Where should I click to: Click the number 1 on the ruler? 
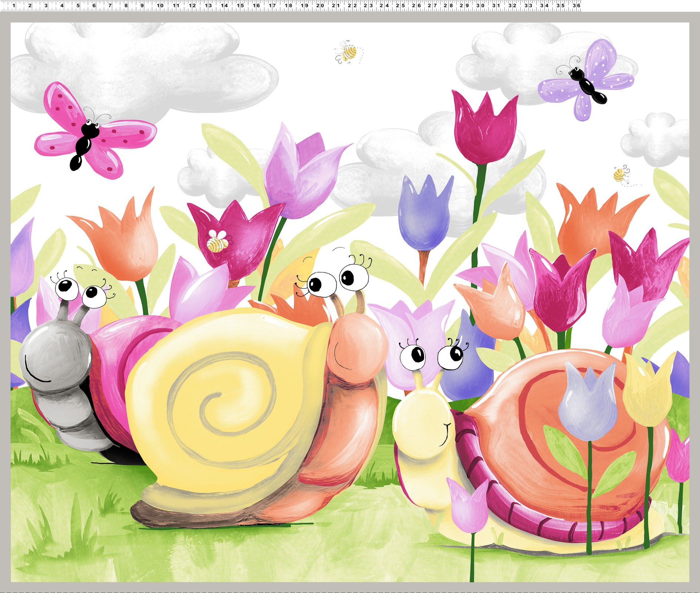point(14,6)
